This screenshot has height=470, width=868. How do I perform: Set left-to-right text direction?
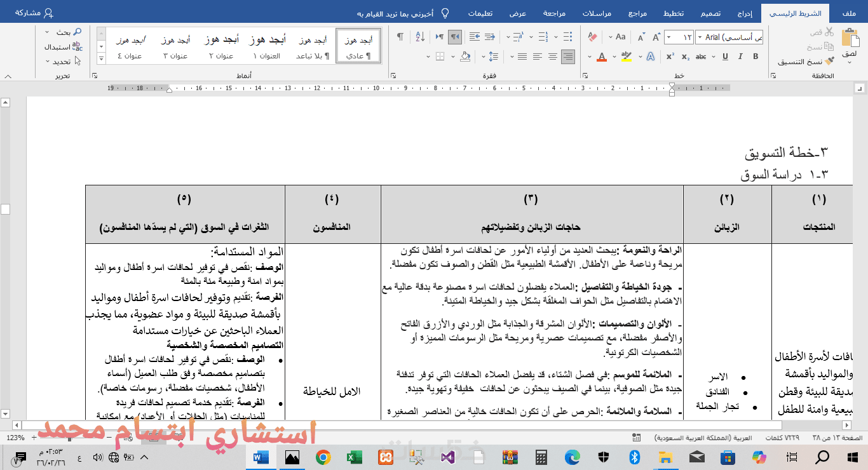click(x=439, y=37)
